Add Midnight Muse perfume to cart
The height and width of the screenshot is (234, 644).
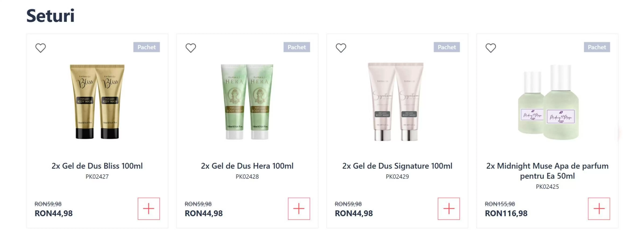coord(599,208)
